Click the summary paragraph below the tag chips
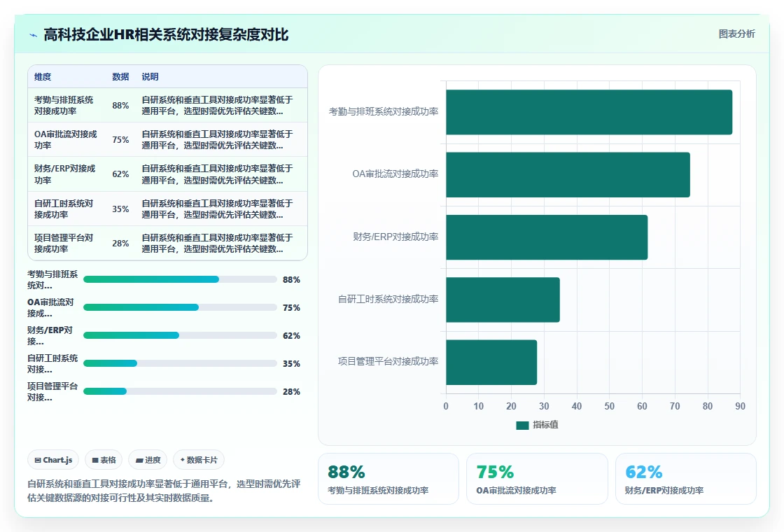784x532 pixels. click(164, 491)
